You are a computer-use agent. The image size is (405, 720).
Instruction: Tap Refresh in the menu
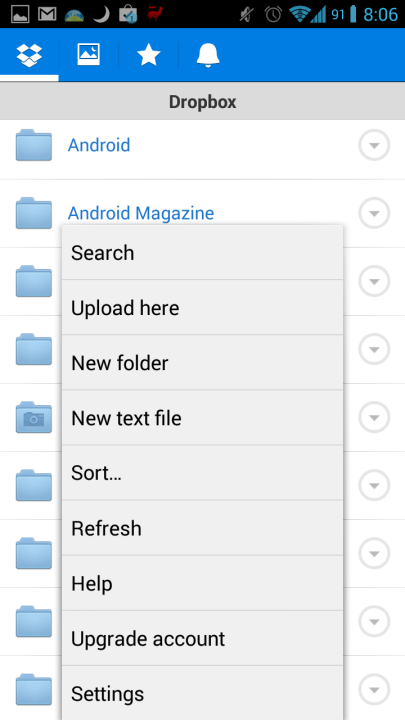click(202, 528)
